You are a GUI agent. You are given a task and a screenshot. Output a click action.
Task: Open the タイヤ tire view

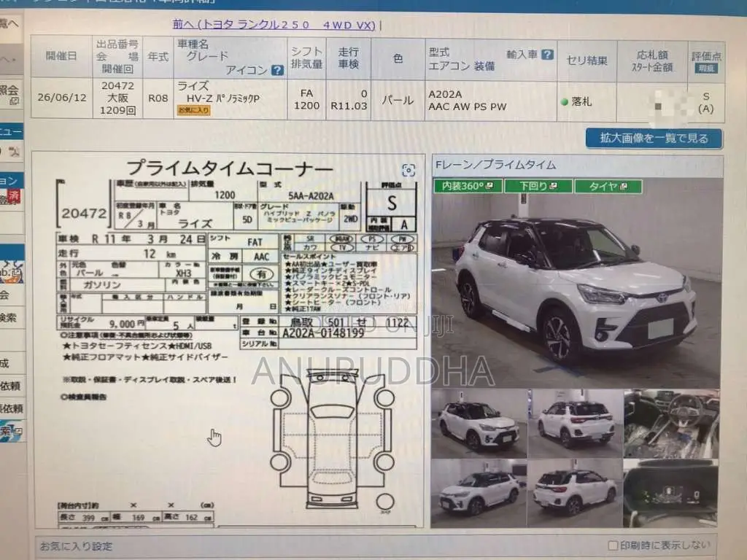[x=608, y=186]
